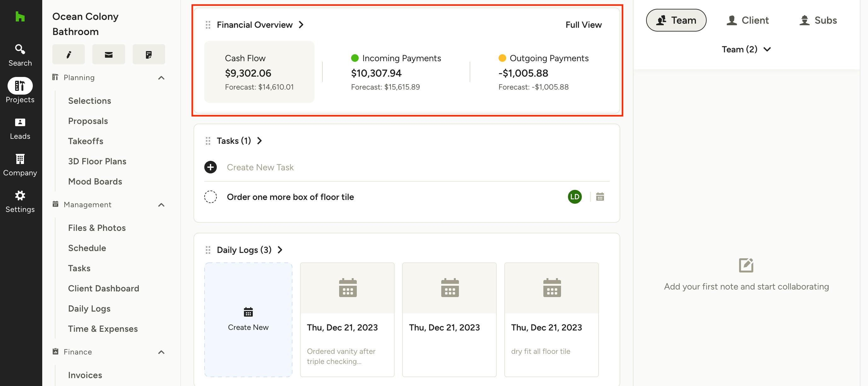Screen dimensions: 868x386
Task: Click the envelope message button
Action: point(108,54)
